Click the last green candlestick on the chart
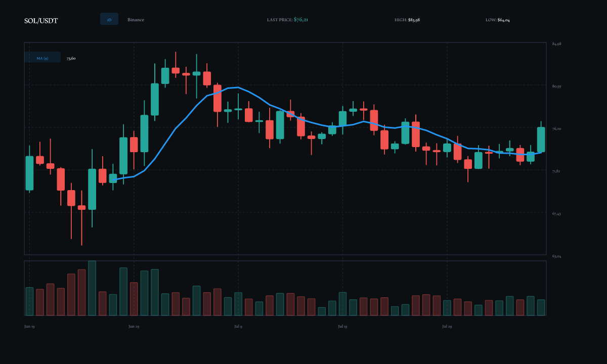This screenshot has height=364, width=607. pos(541,140)
